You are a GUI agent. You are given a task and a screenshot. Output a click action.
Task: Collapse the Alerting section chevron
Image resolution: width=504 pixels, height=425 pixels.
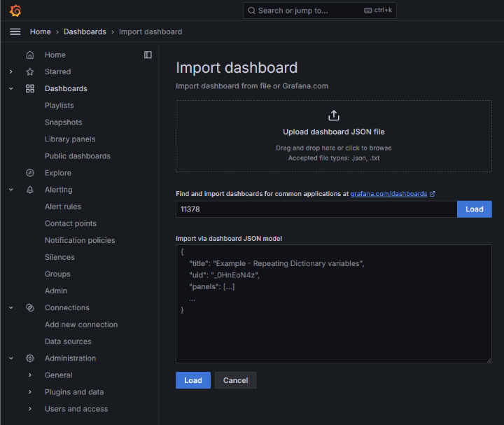pos(11,190)
